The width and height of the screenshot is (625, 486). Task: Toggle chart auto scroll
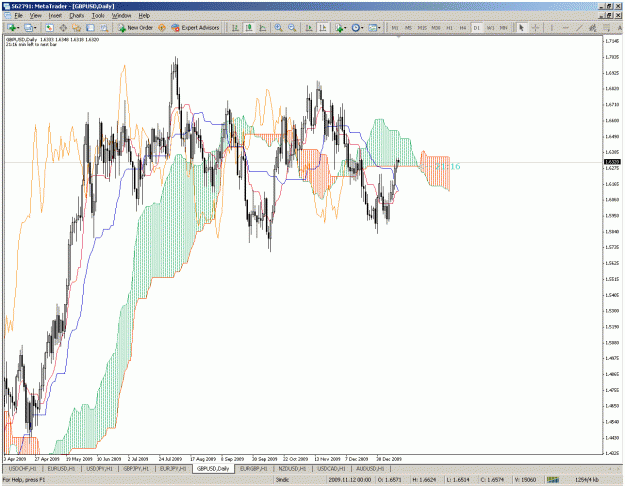coord(309,28)
